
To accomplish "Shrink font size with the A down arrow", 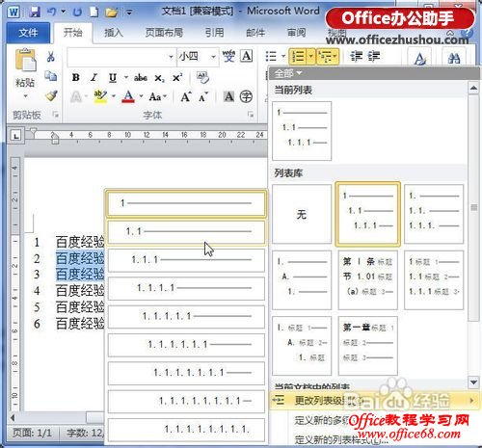I will pyautogui.click(x=203, y=96).
